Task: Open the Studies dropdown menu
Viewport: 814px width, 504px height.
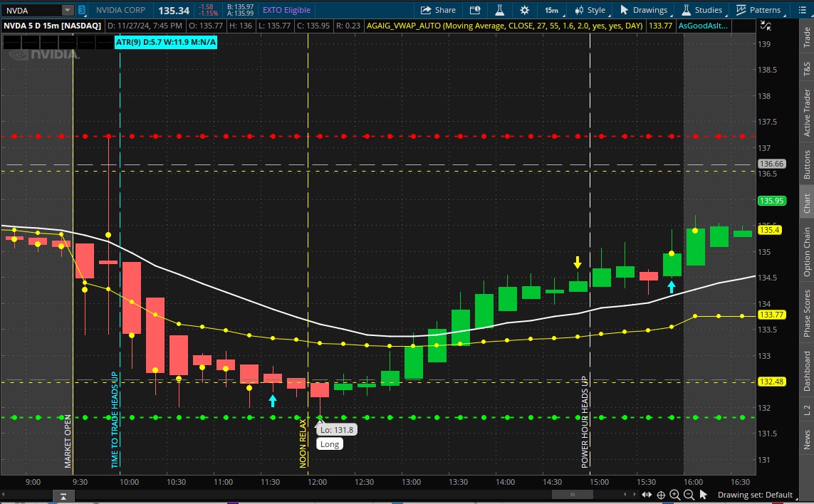Action: [x=702, y=10]
